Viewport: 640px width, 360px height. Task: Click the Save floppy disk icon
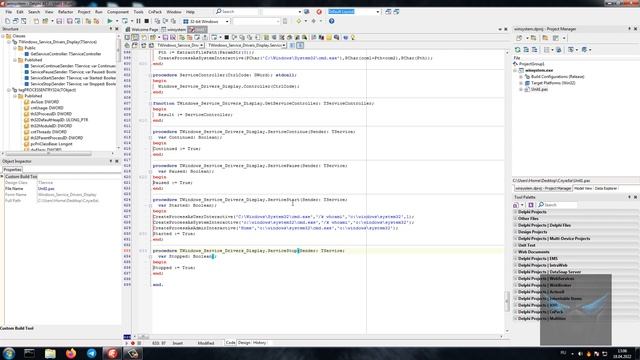[x=59, y=21]
